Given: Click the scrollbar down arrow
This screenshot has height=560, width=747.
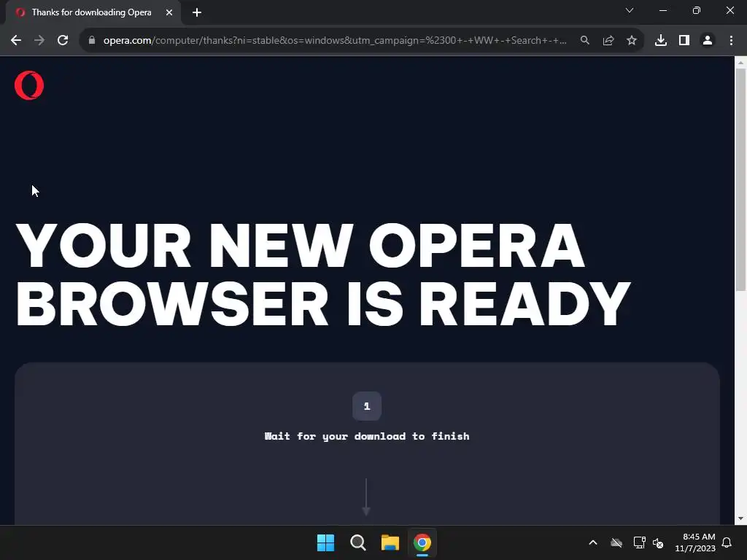Looking at the screenshot, I should pyautogui.click(x=741, y=518).
